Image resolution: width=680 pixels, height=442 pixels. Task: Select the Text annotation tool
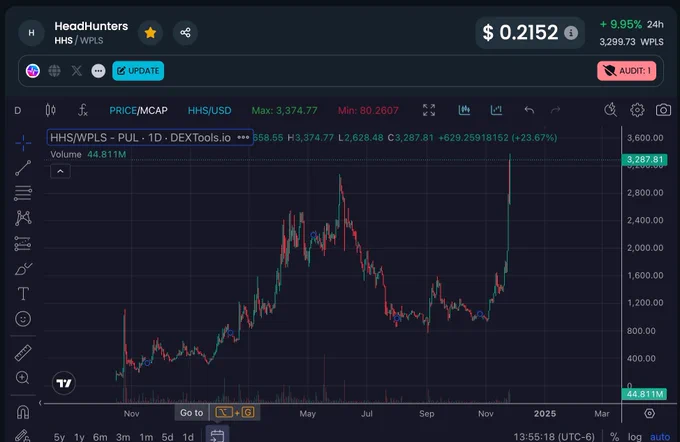pyautogui.click(x=23, y=294)
